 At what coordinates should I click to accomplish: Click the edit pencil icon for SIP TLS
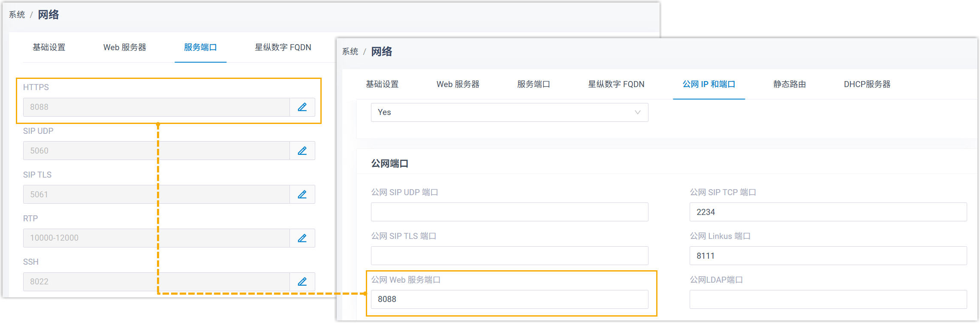pos(302,195)
